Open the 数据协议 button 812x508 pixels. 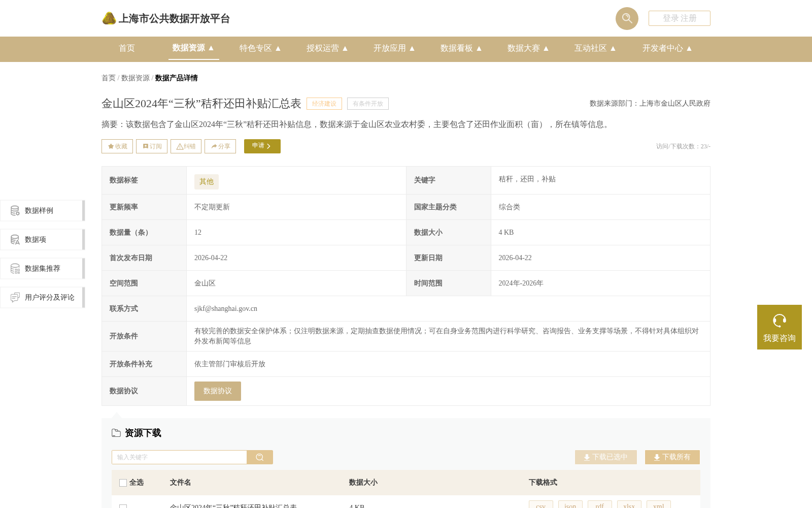[x=218, y=391]
